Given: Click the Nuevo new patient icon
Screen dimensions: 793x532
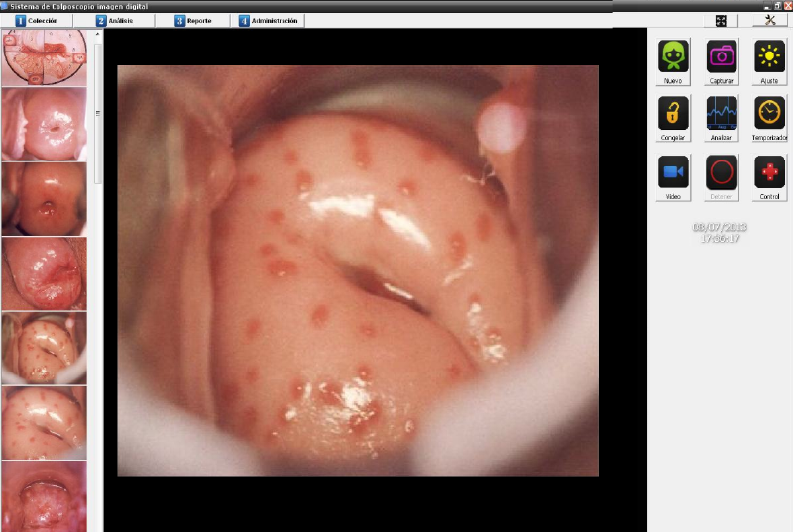Looking at the screenshot, I should coord(674,56).
